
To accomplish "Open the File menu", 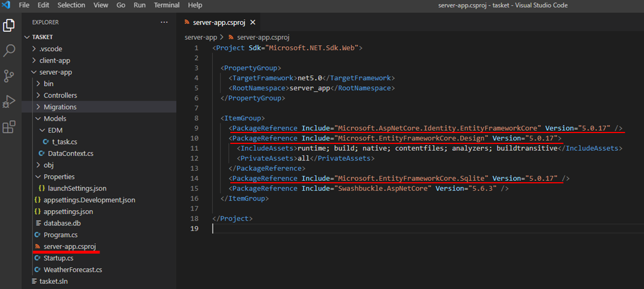I will click(x=24, y=5).
